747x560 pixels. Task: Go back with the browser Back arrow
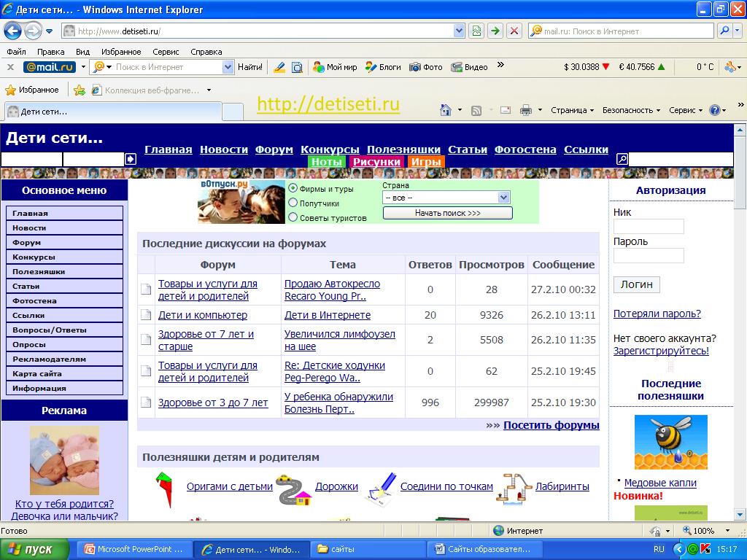coord(12,31)
